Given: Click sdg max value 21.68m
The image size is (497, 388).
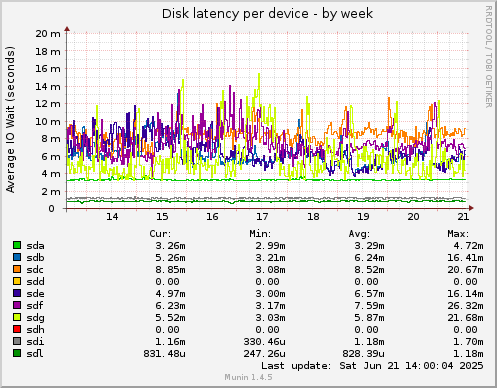Looking at the screenshot, I should click(x=465, y=318).
